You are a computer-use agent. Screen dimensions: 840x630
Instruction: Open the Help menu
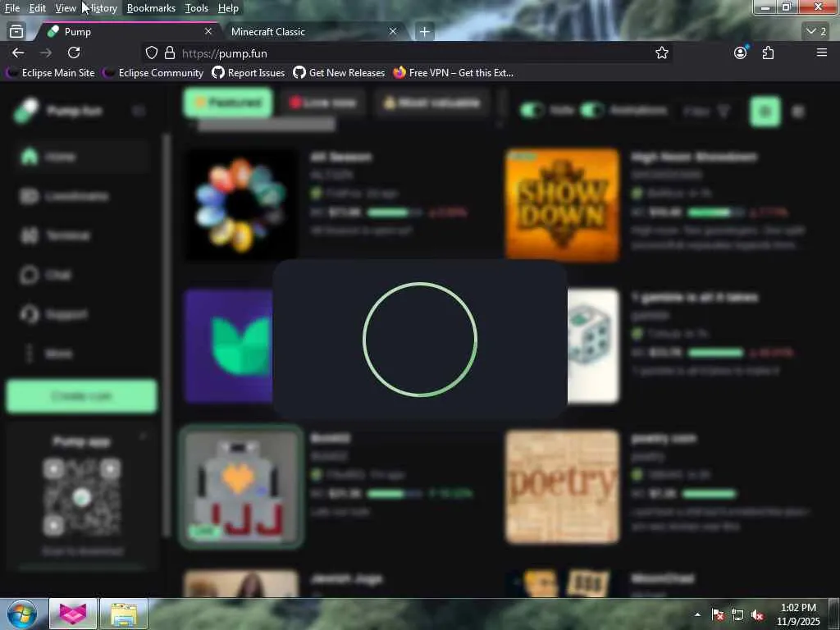228,8
